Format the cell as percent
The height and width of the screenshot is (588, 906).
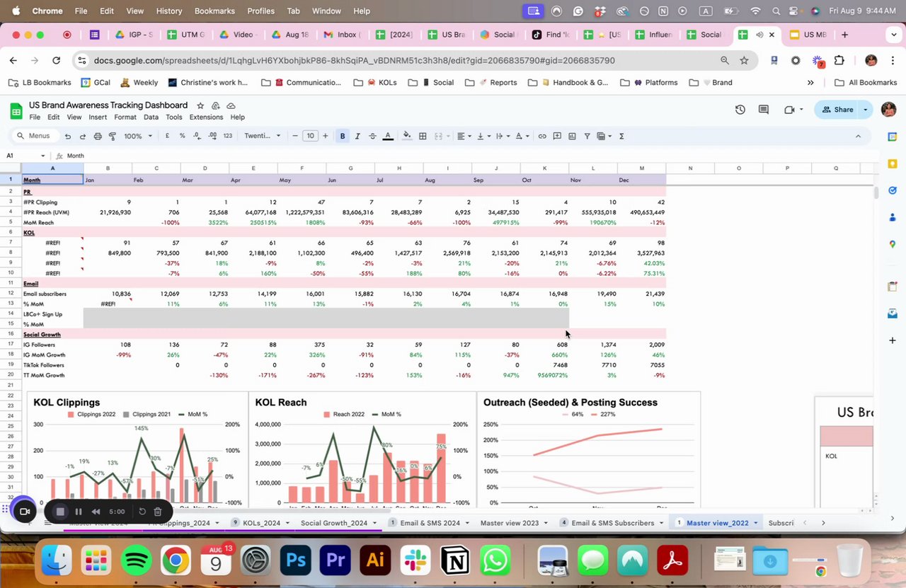183,136
